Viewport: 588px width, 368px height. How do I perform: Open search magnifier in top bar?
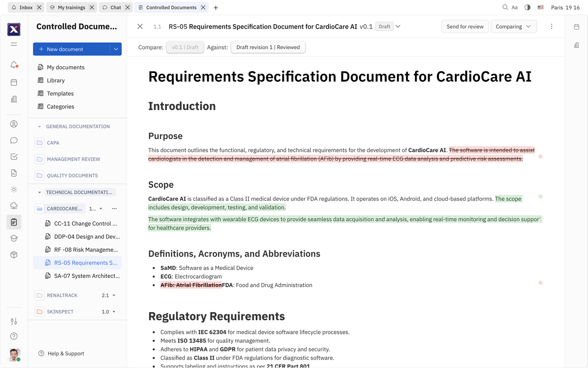click(x=505, y=8)
